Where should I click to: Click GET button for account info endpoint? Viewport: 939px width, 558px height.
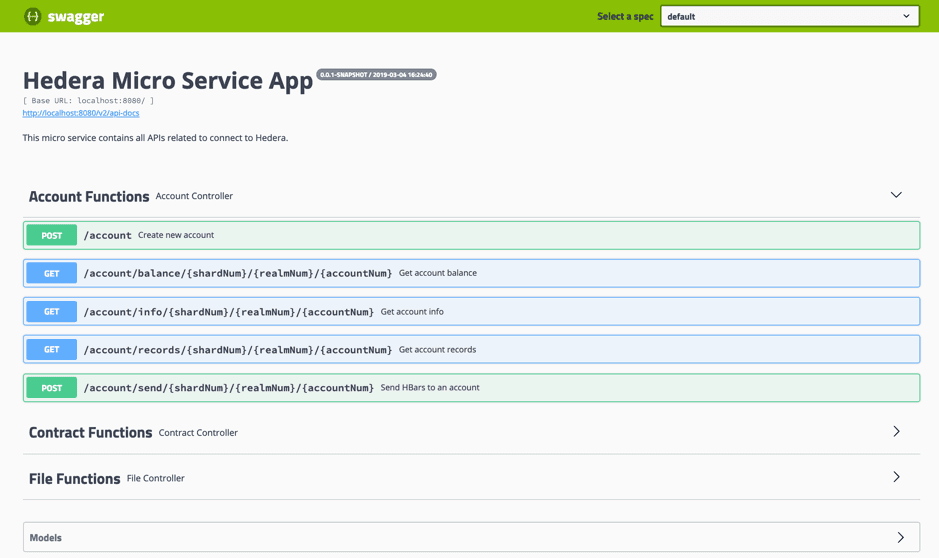click(x=52, y=311)
